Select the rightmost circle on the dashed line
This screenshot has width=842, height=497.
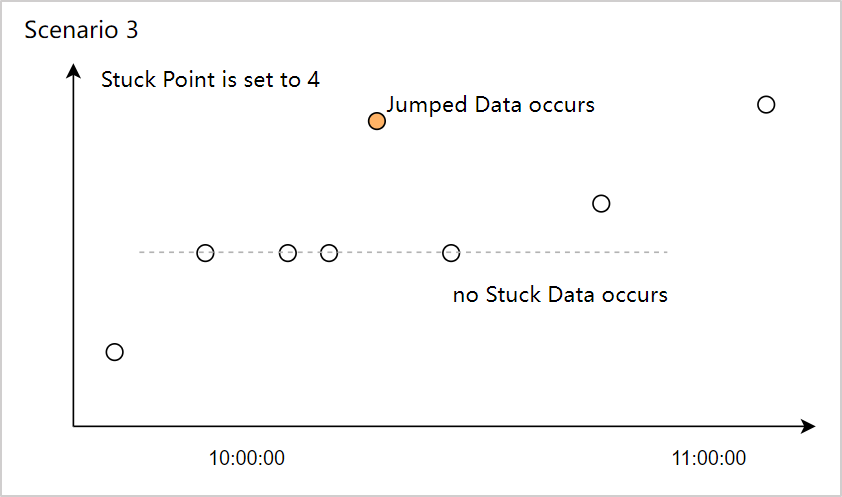coord(451,252)
